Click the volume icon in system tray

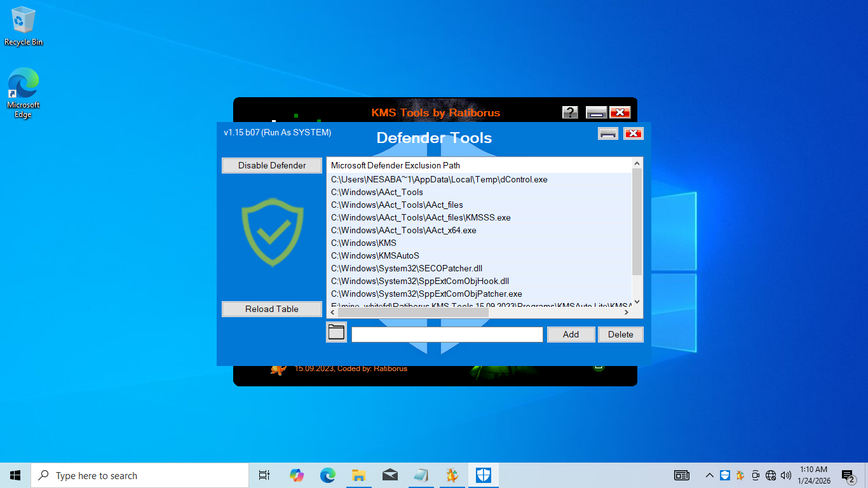(x=786, y=475)
